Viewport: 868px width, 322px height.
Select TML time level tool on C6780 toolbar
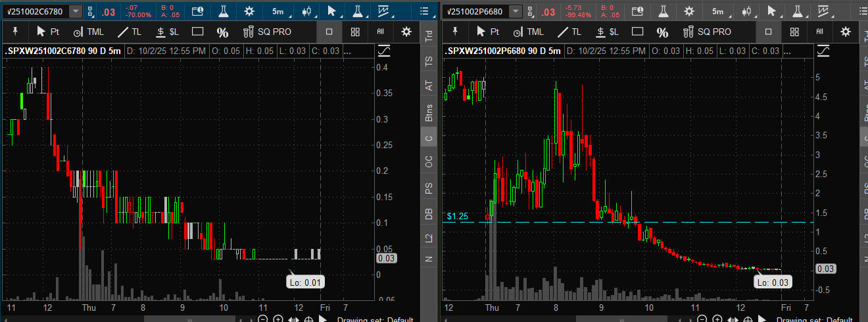coord(89,31)
